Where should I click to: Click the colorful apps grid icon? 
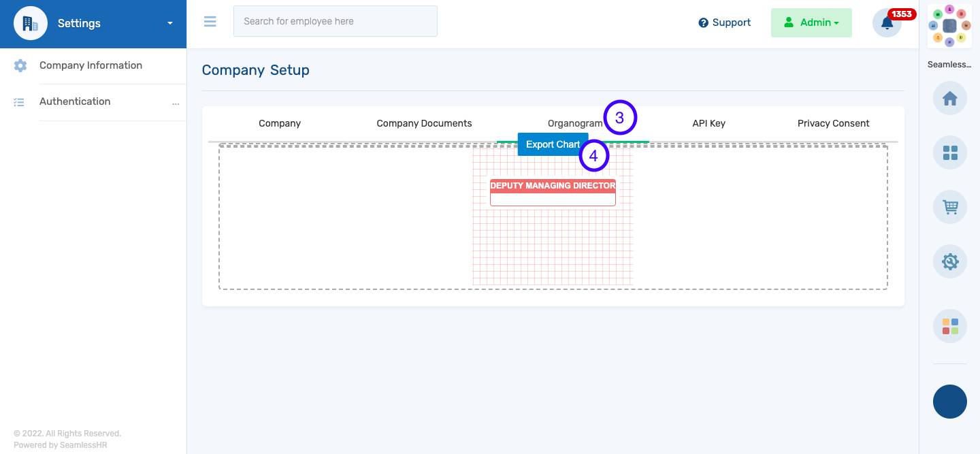pos(949,326)
